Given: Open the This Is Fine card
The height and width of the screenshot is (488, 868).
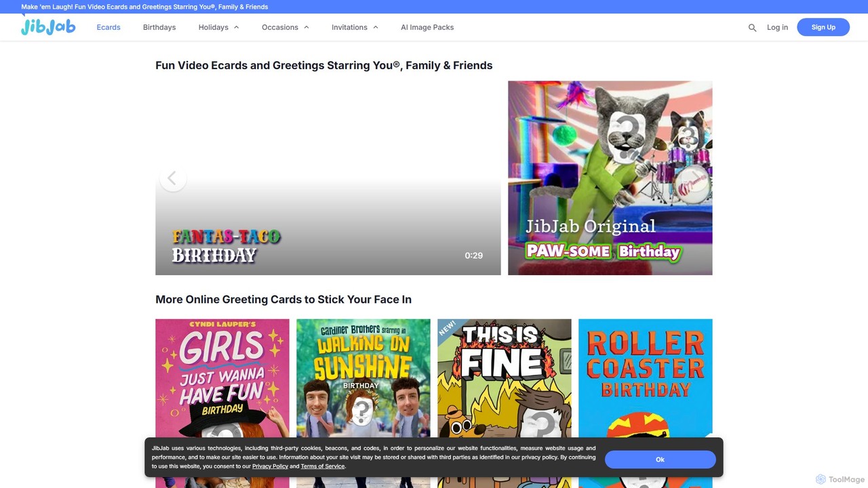Looking at the screenshot, I should tap(505, 403).
